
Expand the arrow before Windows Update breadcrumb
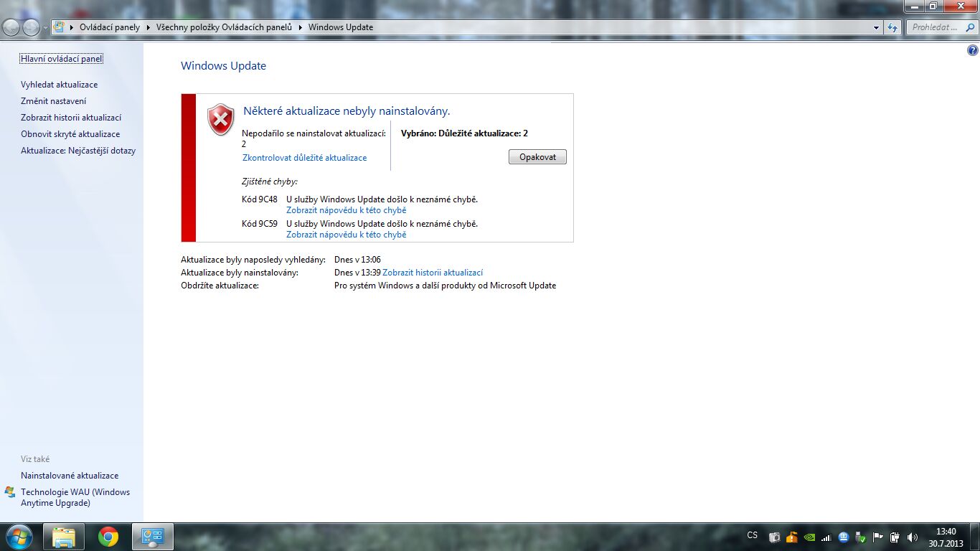point(301,27)
